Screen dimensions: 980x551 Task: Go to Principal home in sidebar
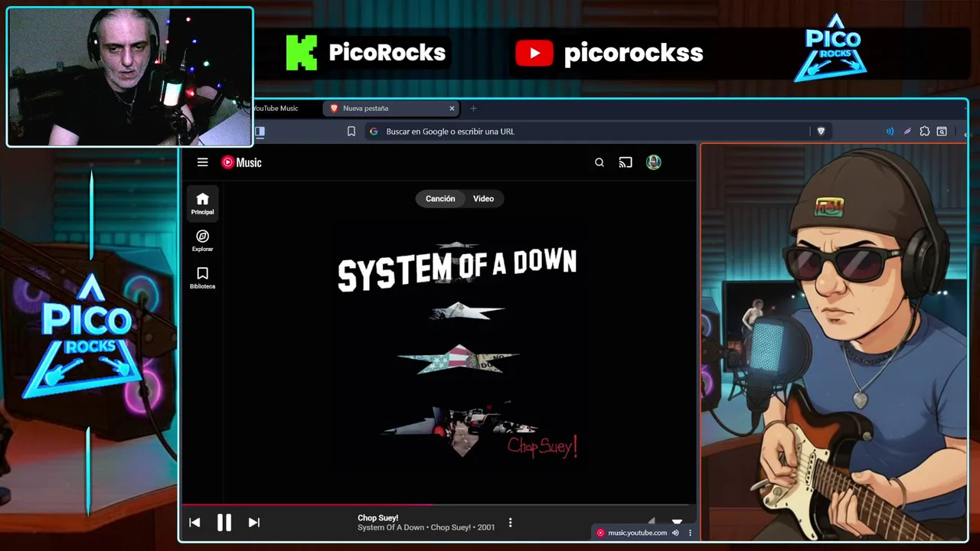pyautogui.click(x=202, y=204)
